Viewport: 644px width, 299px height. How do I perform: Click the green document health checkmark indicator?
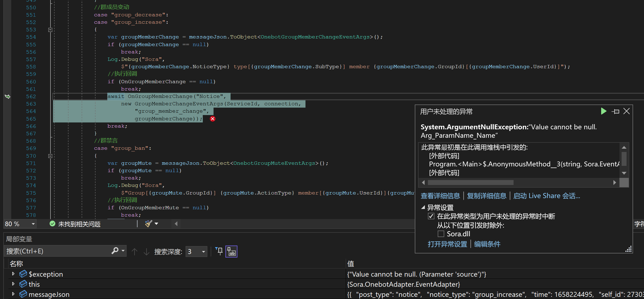pos(52,224)
